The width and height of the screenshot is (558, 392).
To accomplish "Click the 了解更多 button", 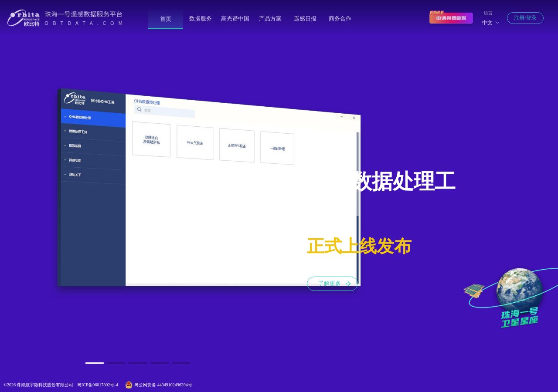I will 333,284.
